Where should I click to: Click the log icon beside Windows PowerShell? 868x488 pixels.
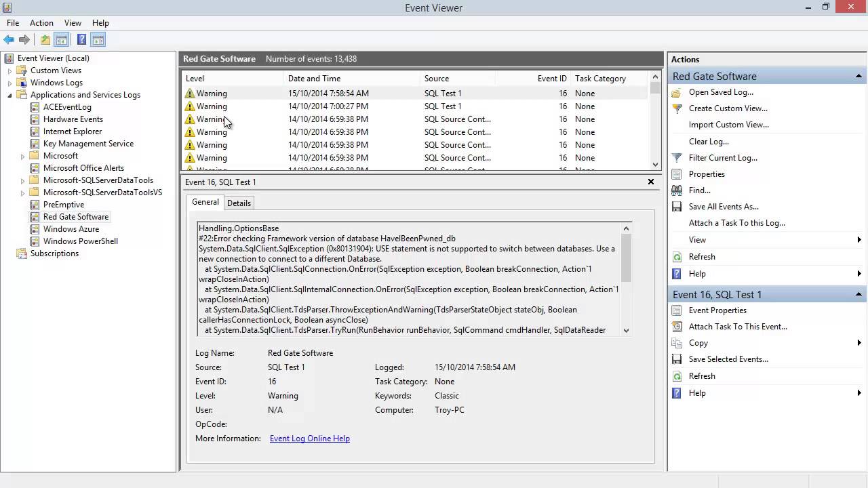35,241
